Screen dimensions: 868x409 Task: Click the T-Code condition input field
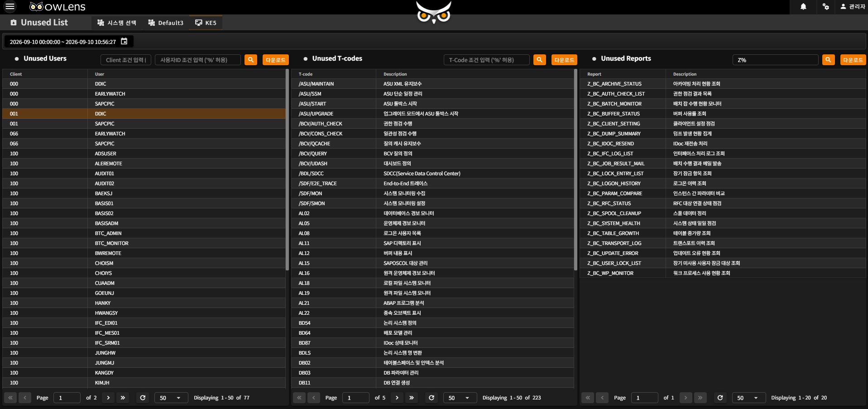(487, 60)
